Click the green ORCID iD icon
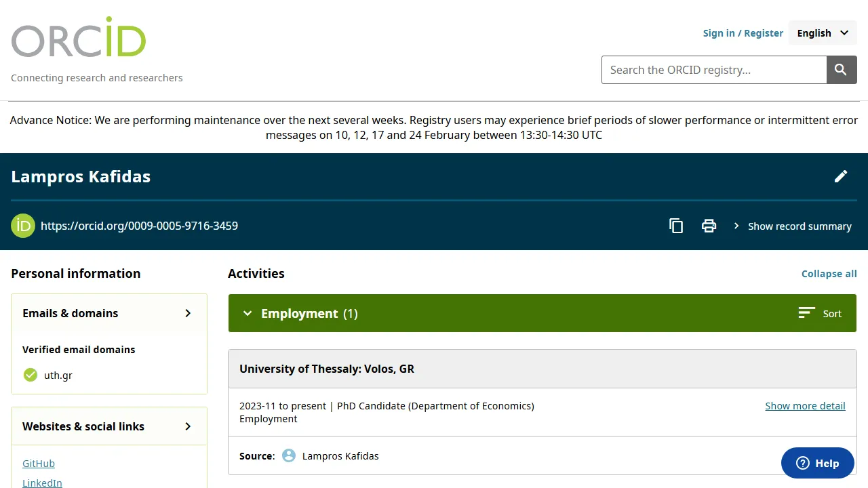The width and height of the screenshot is (868, 488). point(22,226)
